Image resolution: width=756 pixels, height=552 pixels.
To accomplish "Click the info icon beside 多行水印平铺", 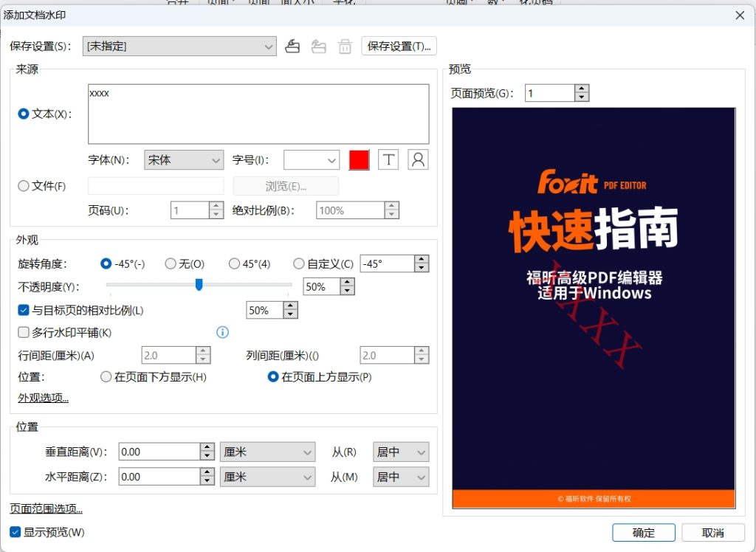I will pos(222,332).
